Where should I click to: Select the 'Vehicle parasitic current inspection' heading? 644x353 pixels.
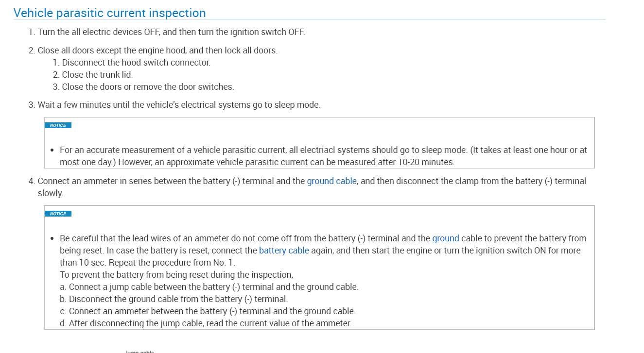110,13
